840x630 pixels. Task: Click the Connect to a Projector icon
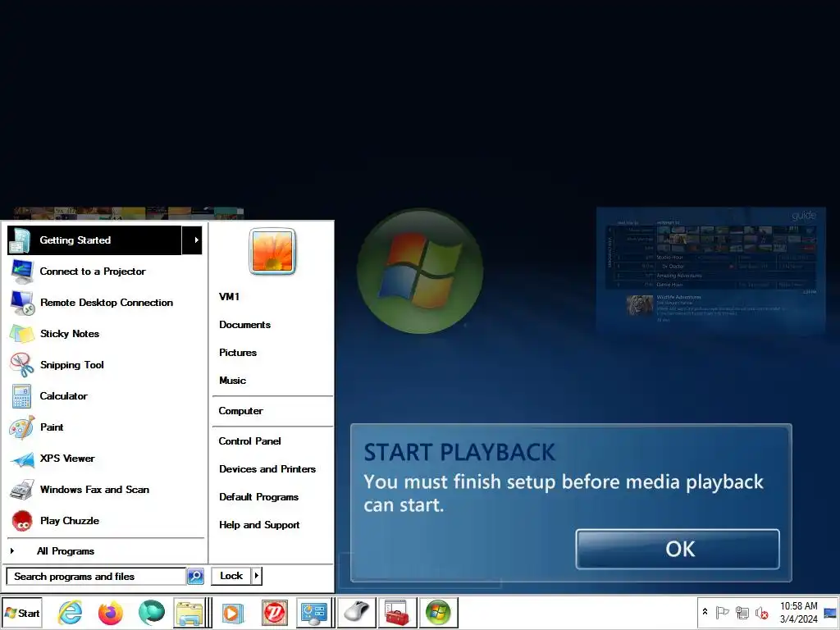pyautogui.click(x=22, y=272)
